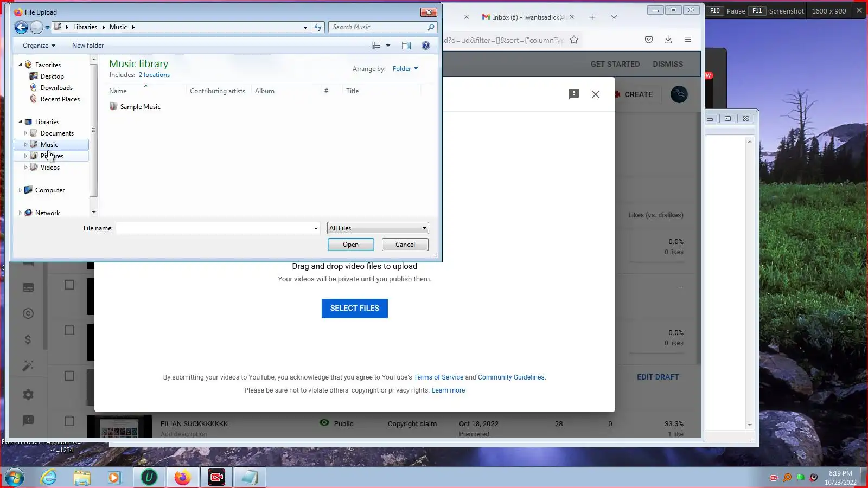The width and height of the screenshot is (868, 488).
Task: Switch to Firefox on the taskbar
Action: coord(183,478)
